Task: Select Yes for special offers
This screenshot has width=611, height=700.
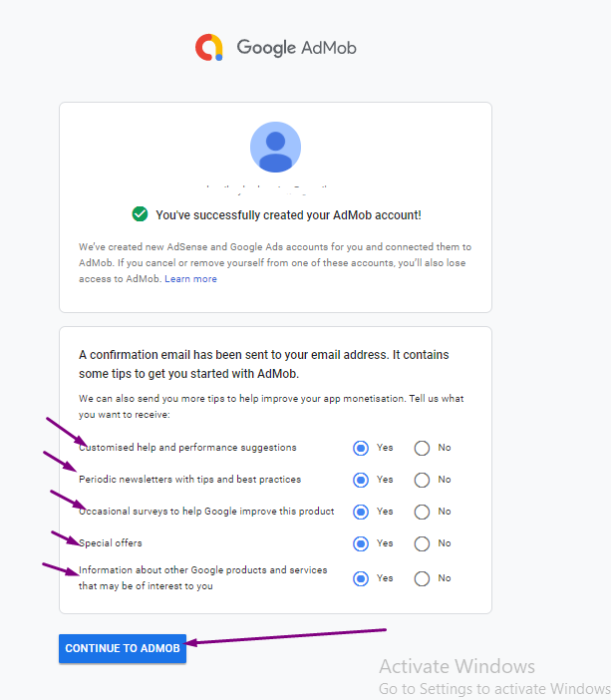Action: [361, 543]
